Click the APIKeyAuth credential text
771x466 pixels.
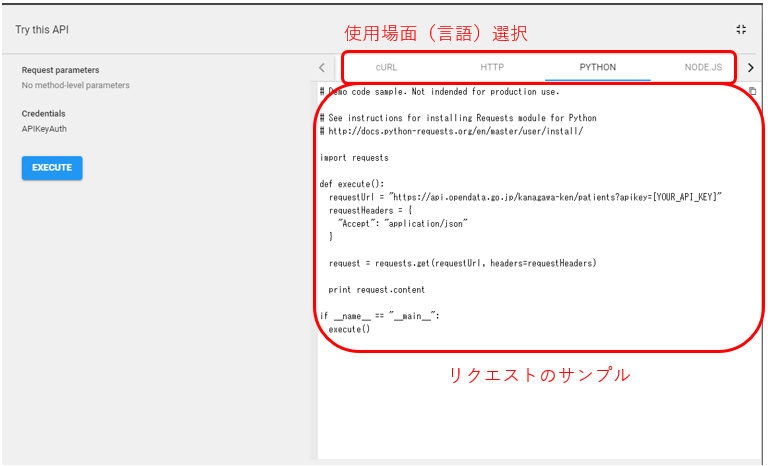(x=44, y=129)
